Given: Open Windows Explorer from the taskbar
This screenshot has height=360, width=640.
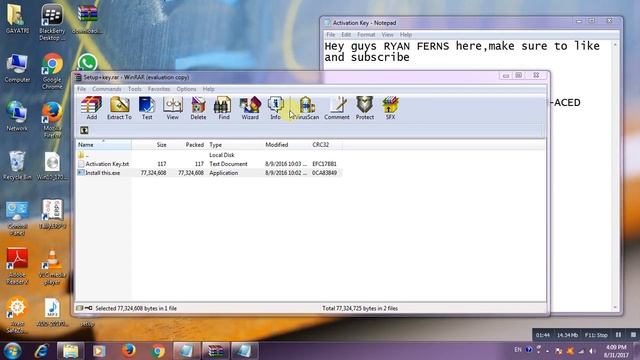Looking at the screenshot, I should pyautogui.click(x=70, y=351).
